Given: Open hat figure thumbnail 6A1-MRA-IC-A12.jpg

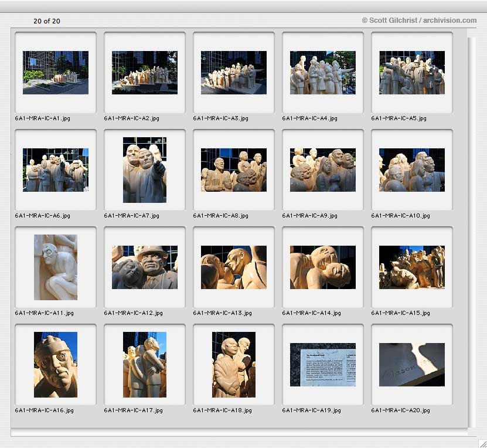Looking at the screenshot, I should point(145,267).
